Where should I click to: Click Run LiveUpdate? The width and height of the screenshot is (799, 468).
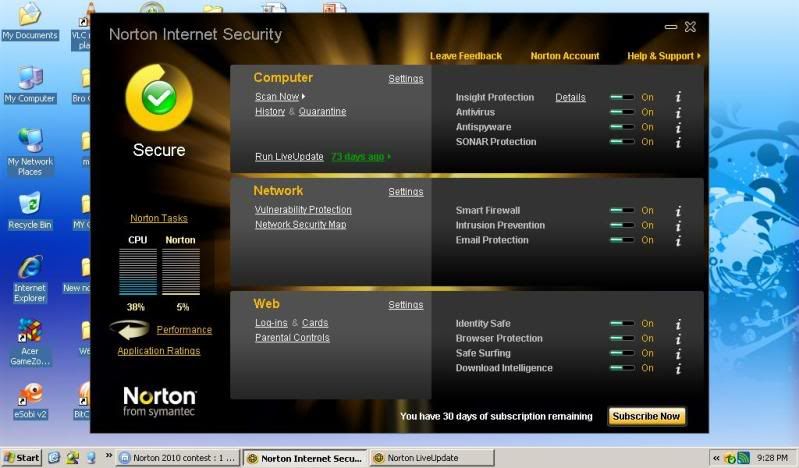[289, 157]
